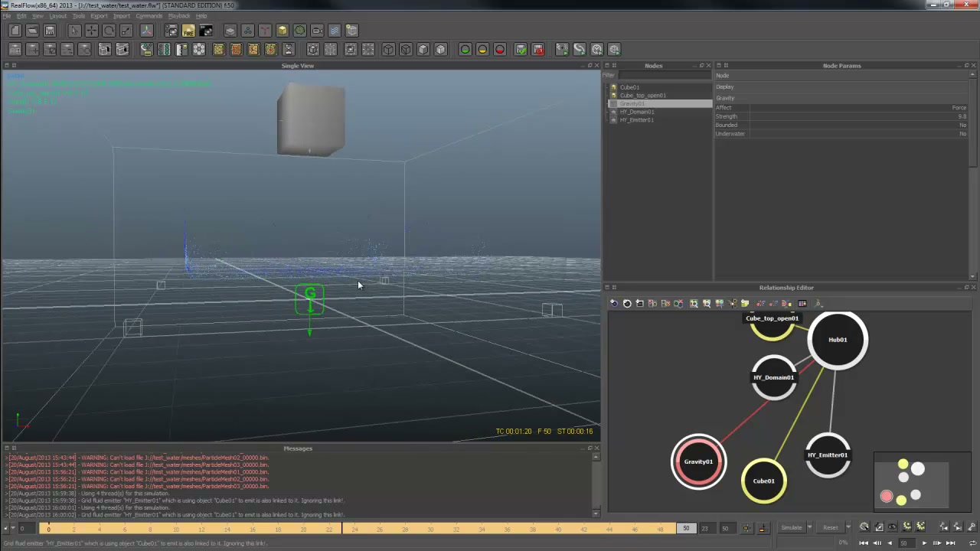The image size is (980, 551).
Task: Open the Commands menu
Action: point(149,16)
